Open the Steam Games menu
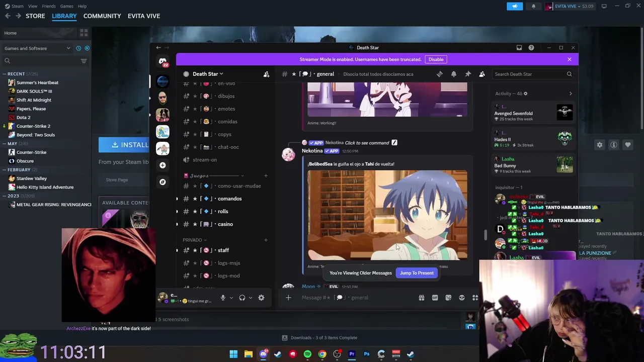 [66, 6]
